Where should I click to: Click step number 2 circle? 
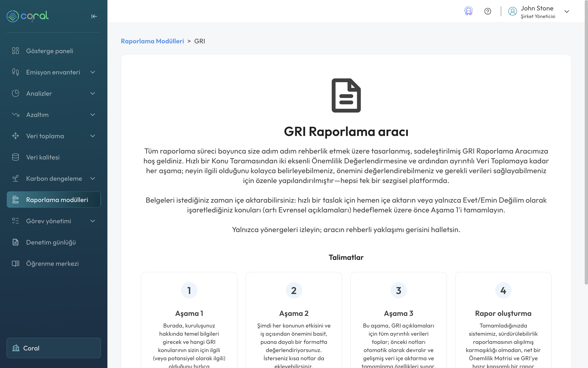294,290
